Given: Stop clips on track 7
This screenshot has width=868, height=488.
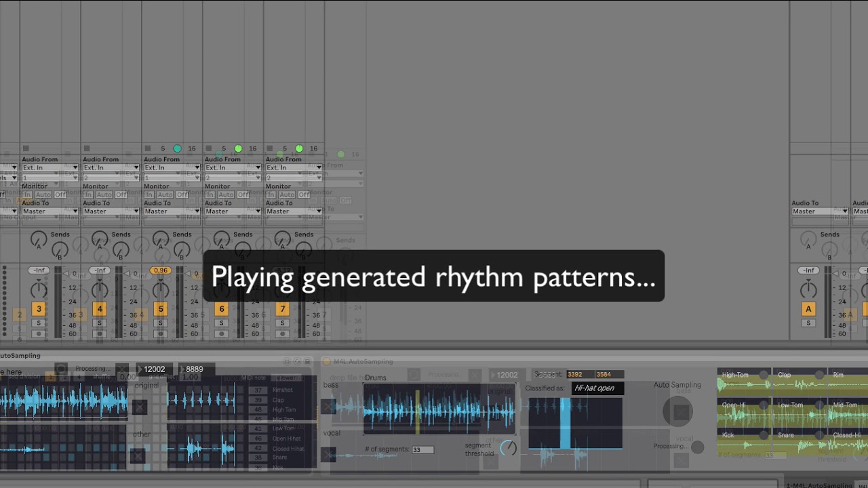Looking at the screenshot, I should pyautogui.click(x=270, y=148).
